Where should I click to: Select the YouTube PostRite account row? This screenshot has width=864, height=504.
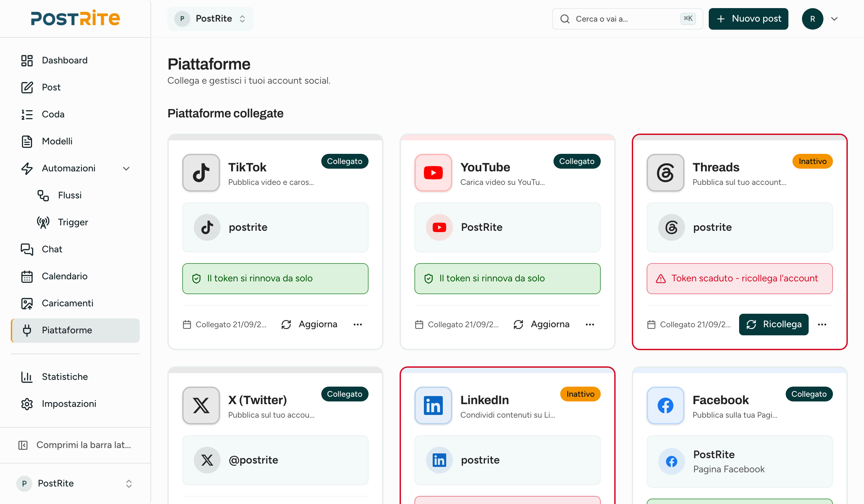[507, 227]
